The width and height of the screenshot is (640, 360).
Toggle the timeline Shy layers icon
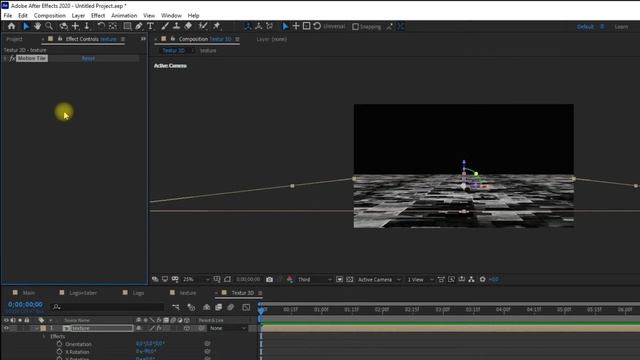click(207, 307)
